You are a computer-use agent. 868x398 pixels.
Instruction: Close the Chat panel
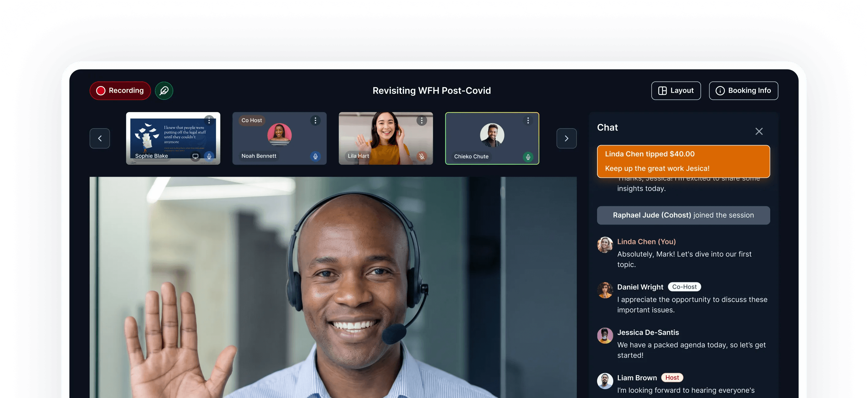point(759,131)
